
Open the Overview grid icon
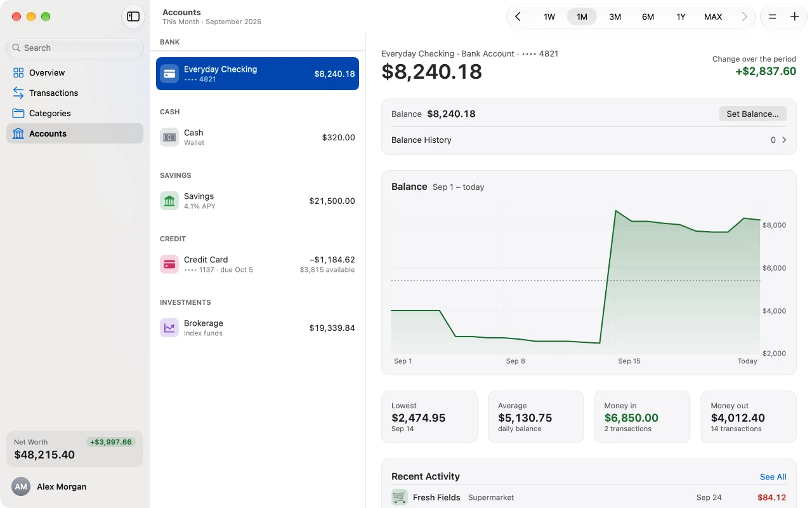pos(18,72)
